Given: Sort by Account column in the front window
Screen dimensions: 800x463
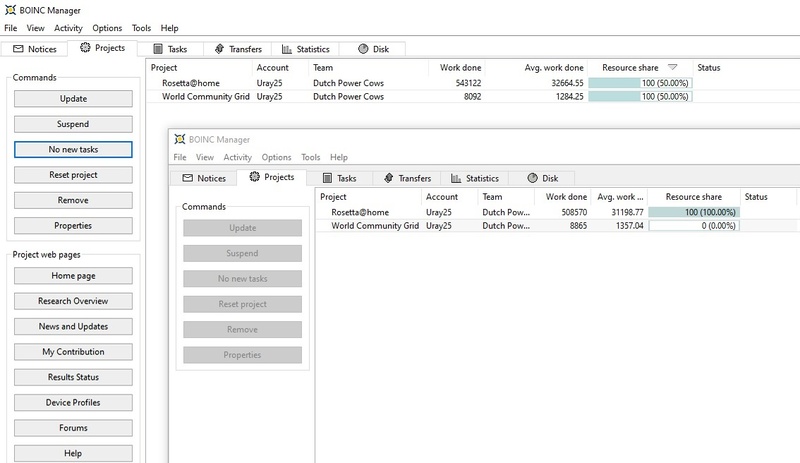Looking at the screenshot, I should (x=449, y=197).
